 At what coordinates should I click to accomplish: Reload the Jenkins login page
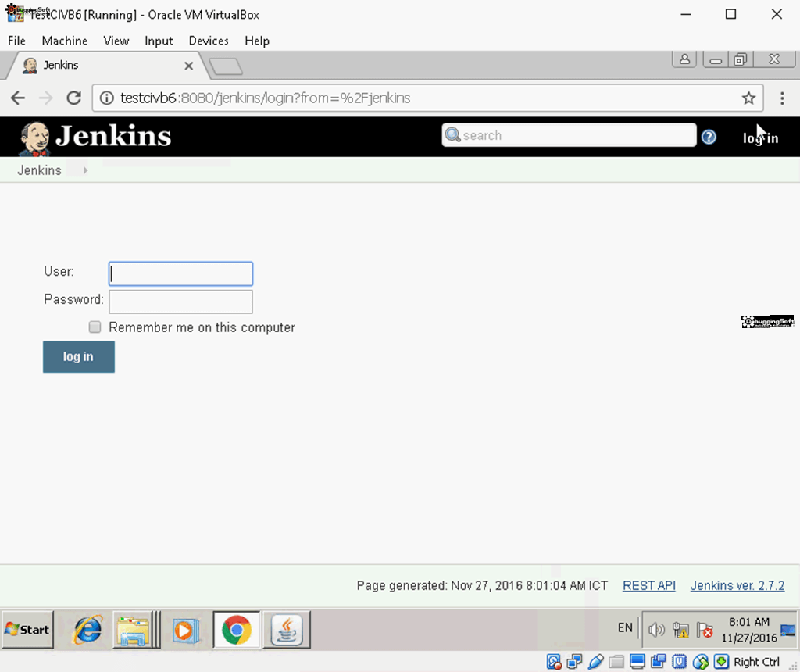74,98
